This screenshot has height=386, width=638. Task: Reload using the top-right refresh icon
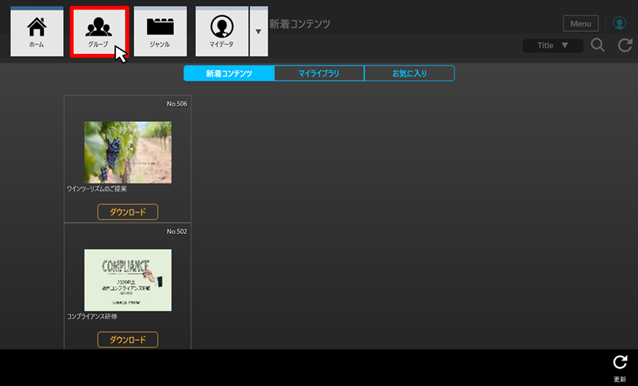625,45
